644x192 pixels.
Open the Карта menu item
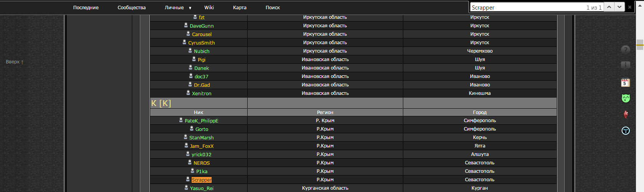[240, 8]
